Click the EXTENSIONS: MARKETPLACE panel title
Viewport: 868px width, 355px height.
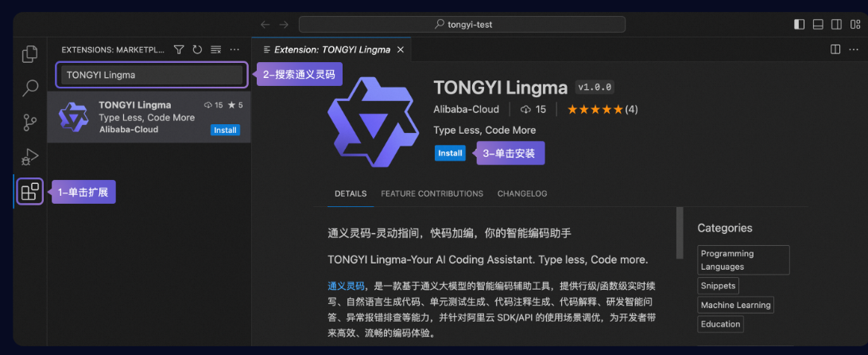tap(113, 50)
